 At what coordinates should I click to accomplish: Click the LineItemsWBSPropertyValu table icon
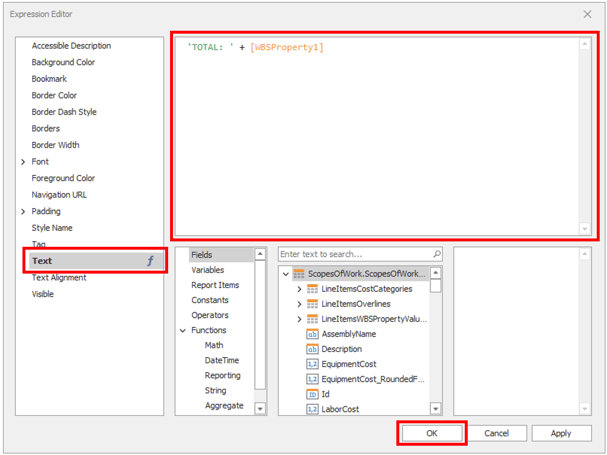(x=312, y=319)
